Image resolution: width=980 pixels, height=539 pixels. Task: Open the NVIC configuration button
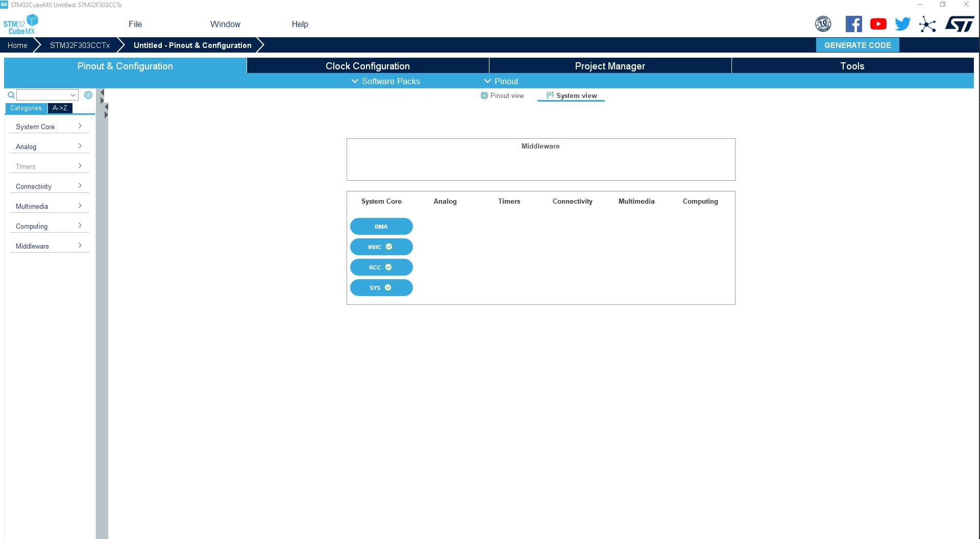[x=381, y=247]
